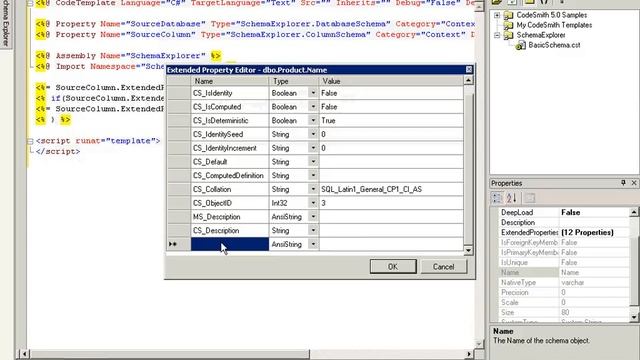Select the SchemaExplorer folder icon
The image size is (640, 360).
pos(508,36)
